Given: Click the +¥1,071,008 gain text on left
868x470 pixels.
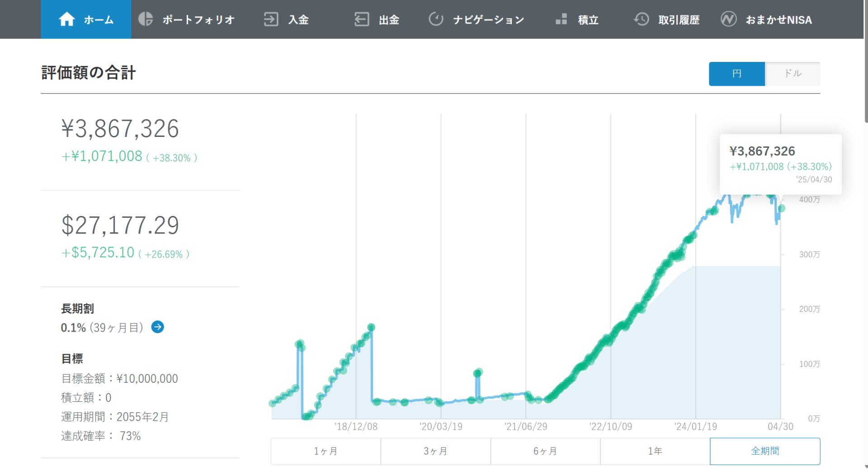Looking at the screenshot, I should pyautogui.click(x=102, y=156).
